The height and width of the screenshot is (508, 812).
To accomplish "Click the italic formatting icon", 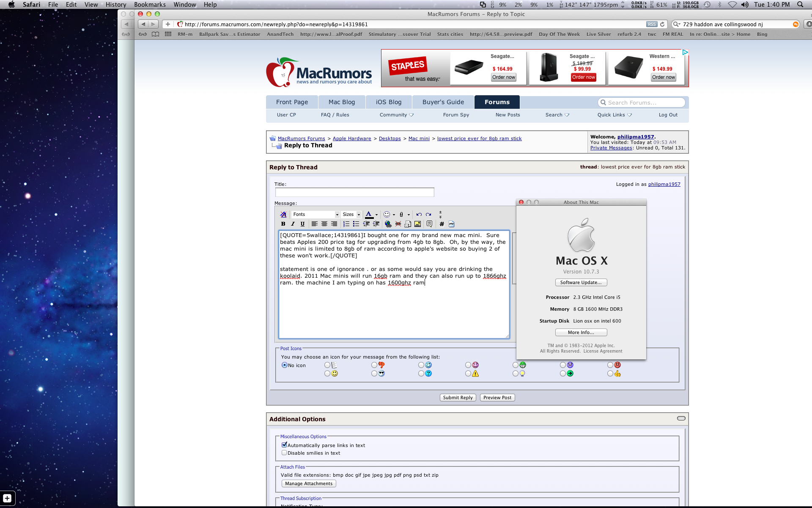I will click(x=293, y=224).
